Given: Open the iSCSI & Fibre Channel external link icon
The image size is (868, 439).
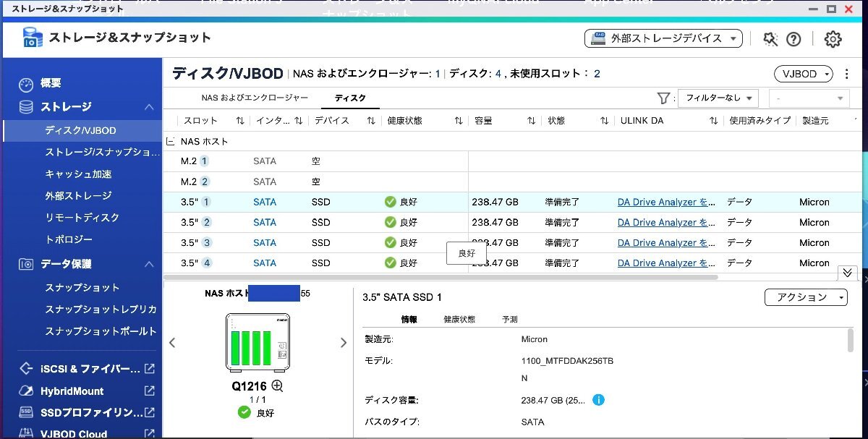Looking at the screenshot, I should [x=149, y=369].
